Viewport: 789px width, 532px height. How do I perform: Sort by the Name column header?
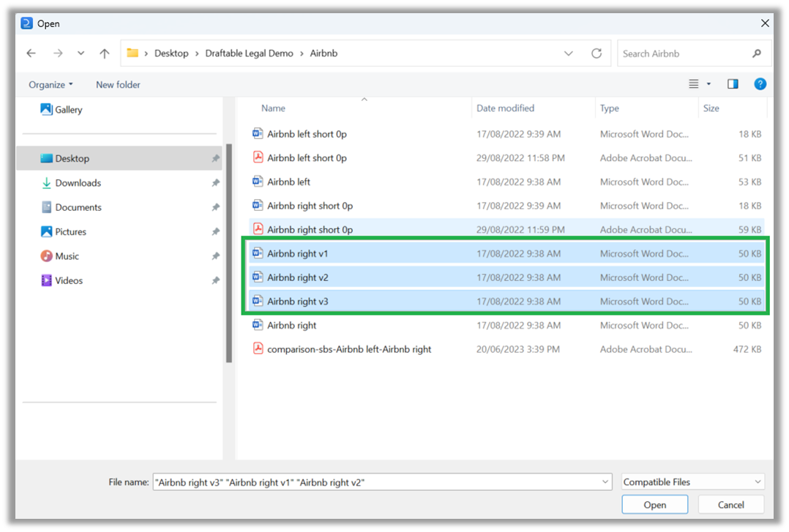273,108
